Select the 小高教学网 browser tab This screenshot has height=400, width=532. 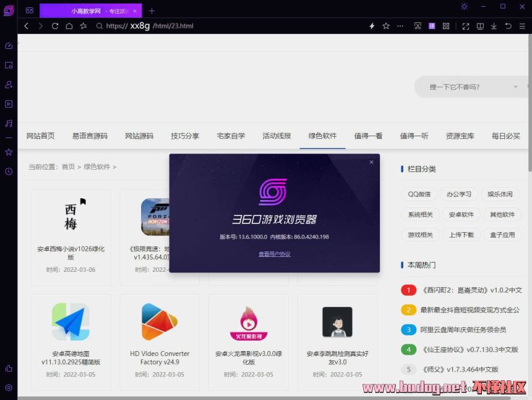[90, 11]
